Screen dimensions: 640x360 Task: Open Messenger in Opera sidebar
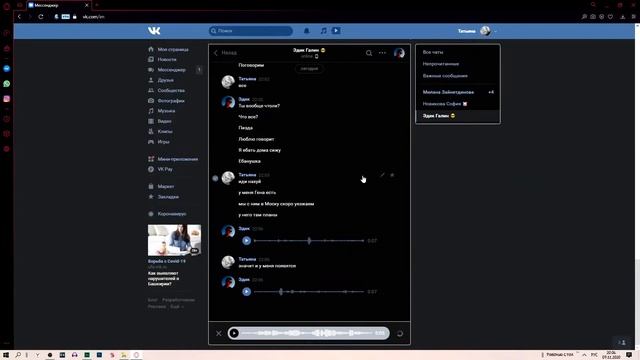[x=7, y=69]
